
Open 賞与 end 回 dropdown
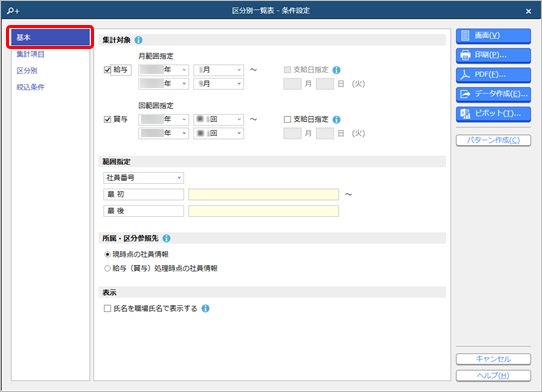[218, 133]
